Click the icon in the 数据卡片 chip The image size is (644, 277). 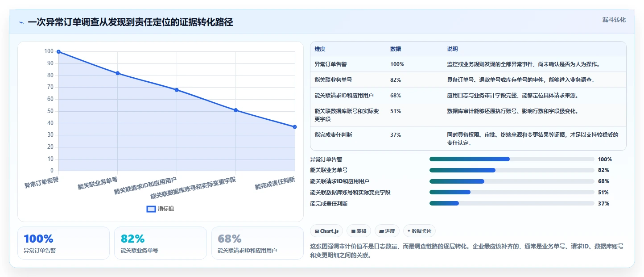[409, 231]
